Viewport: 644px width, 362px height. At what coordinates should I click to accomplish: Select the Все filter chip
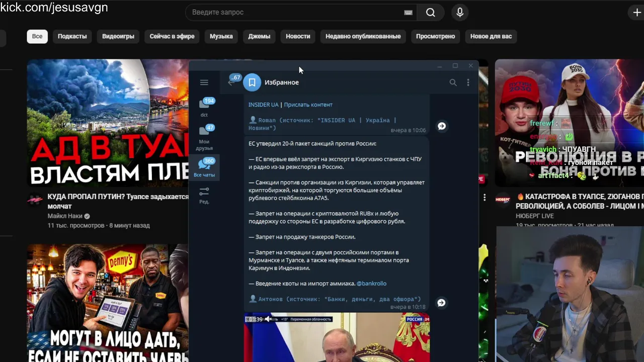coord(37,36)
